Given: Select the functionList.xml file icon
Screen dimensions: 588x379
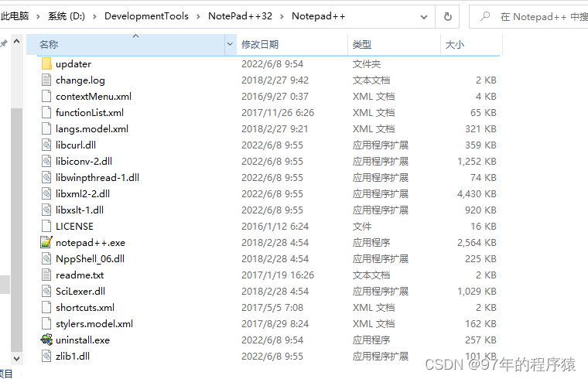Looking at the screenshot, I should click(x=46, y=112).
